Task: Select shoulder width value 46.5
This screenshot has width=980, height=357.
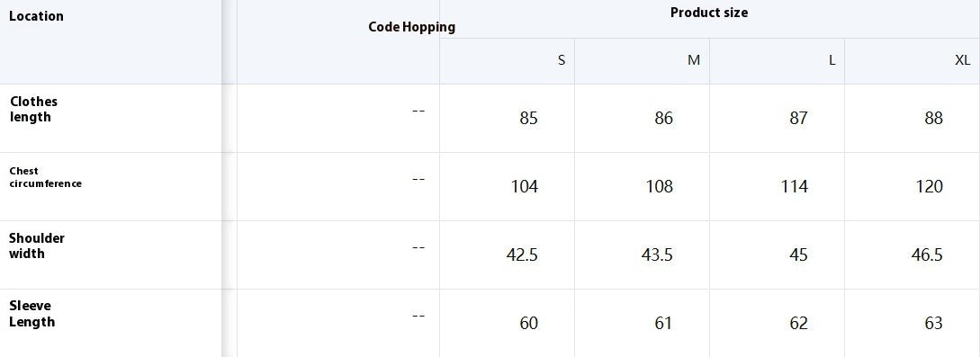Action: tap(927, 254)
